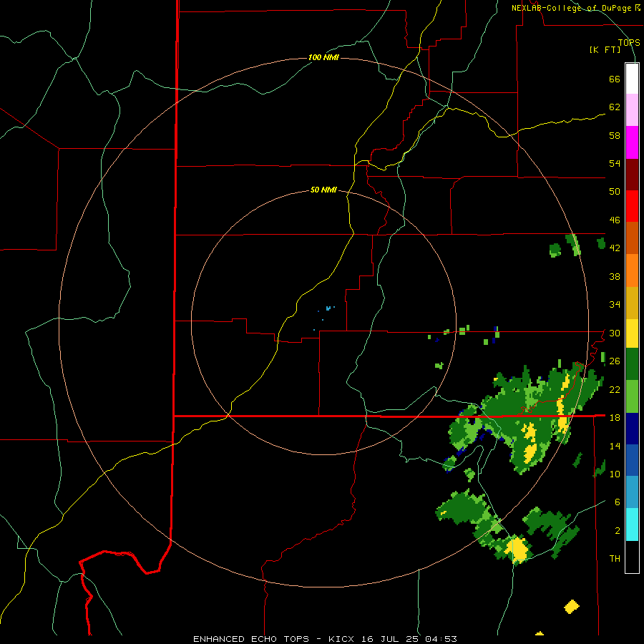644x644 pixels.
Task: Click the legend value 30
Action: point(615,333)
